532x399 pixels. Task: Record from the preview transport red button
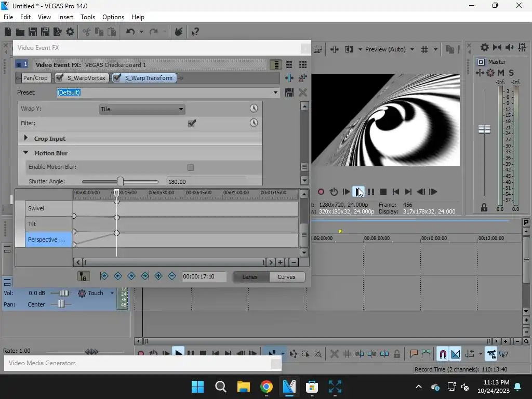pos(321,192)
